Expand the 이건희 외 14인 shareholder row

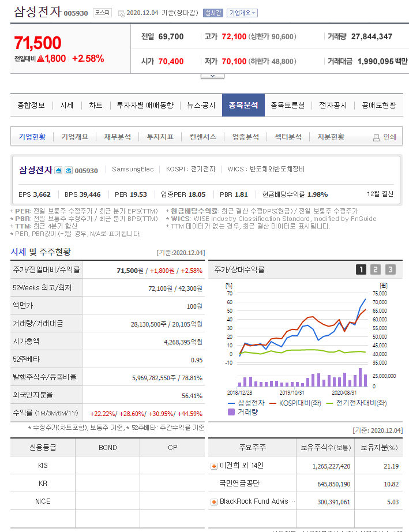214,466
